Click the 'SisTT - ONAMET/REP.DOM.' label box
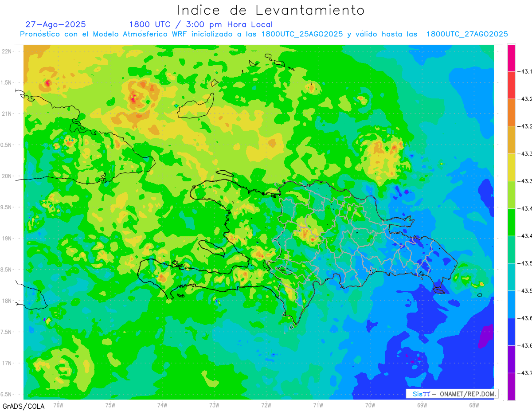This screenshot has width=532, height=411. (x=452, y=394)
